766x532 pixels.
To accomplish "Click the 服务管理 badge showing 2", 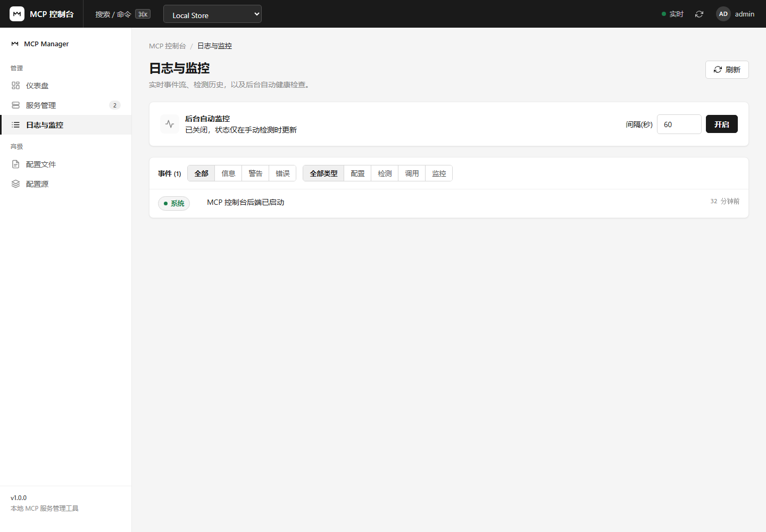I will (115, 105).
